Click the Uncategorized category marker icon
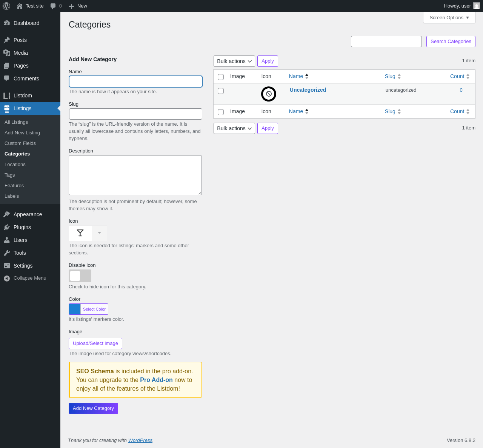 pyautogui.click(x=269, y=94)
